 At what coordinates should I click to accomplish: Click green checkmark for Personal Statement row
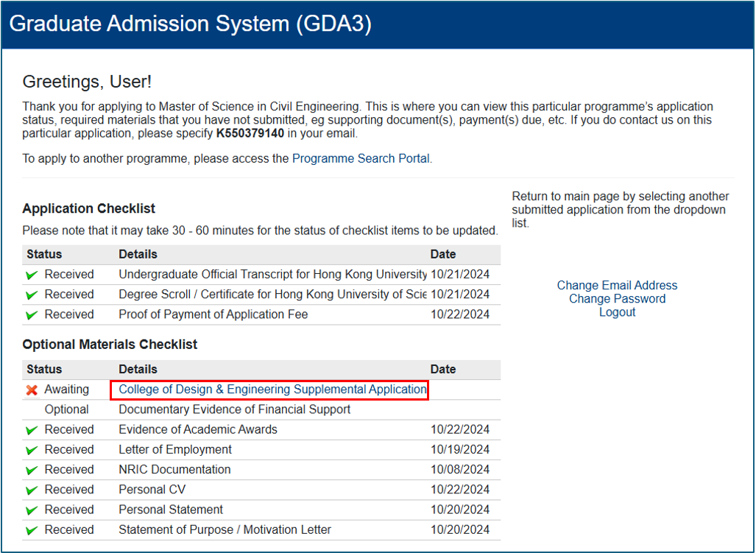point(32,510)
